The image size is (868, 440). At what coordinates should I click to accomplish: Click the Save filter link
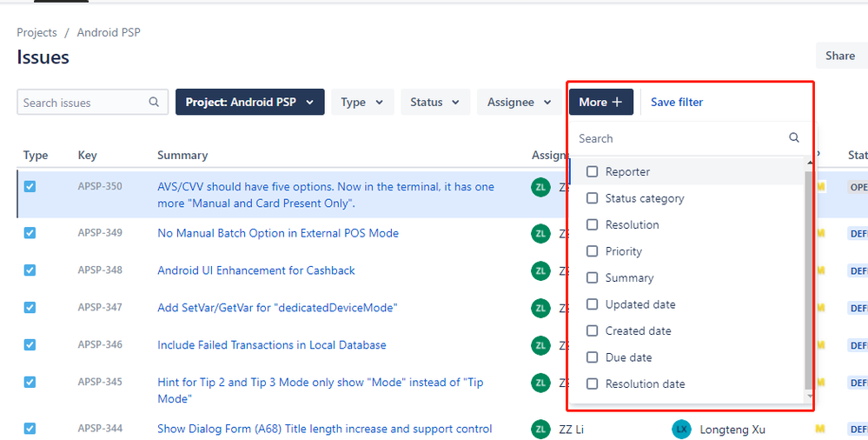[677, 102]
